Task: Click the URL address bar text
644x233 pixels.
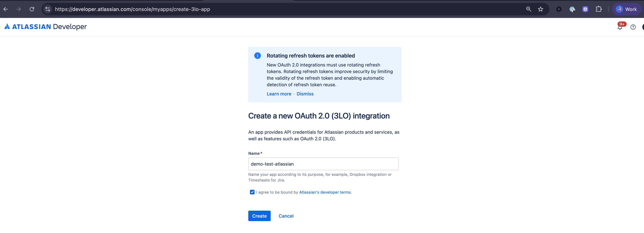Action: coord(133,9)
